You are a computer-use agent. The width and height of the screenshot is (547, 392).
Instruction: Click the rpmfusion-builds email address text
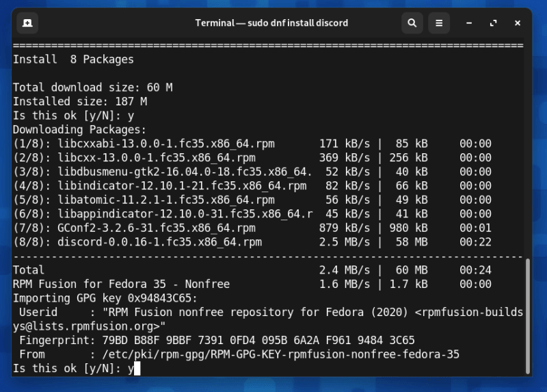472,312
